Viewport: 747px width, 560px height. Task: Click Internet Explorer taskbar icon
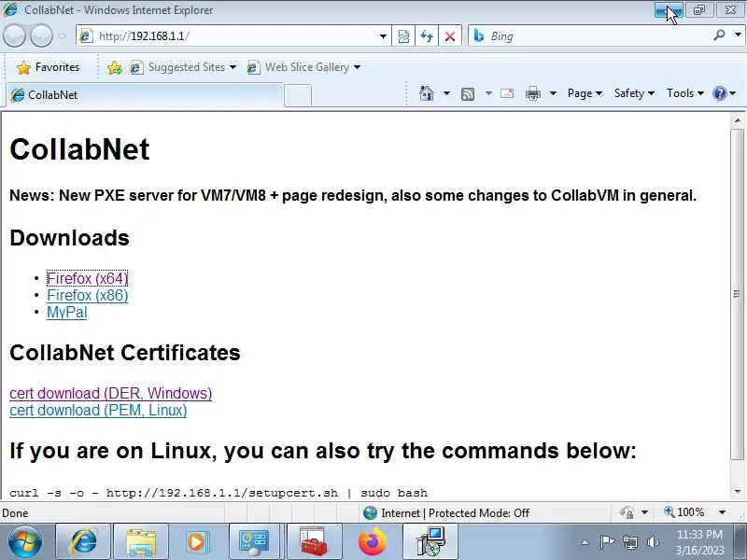tap(83, 541)
